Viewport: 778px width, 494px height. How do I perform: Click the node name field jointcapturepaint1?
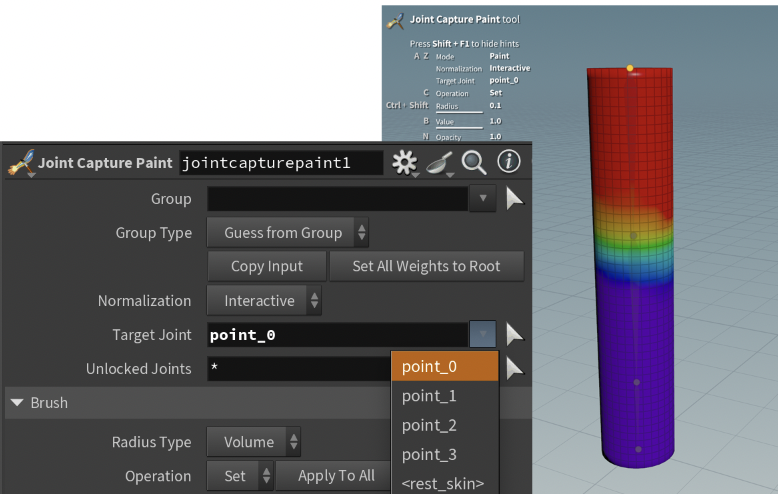281,163
